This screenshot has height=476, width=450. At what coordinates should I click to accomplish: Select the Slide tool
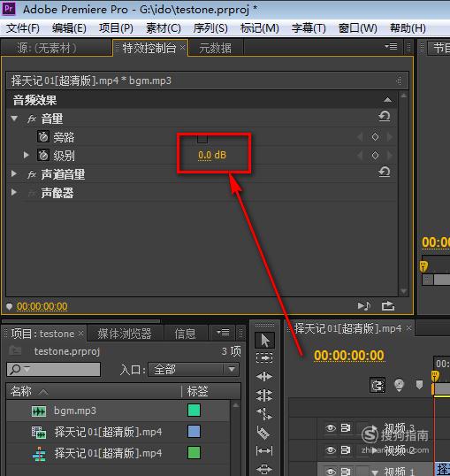pyautogui.click(x=264, y=469)
